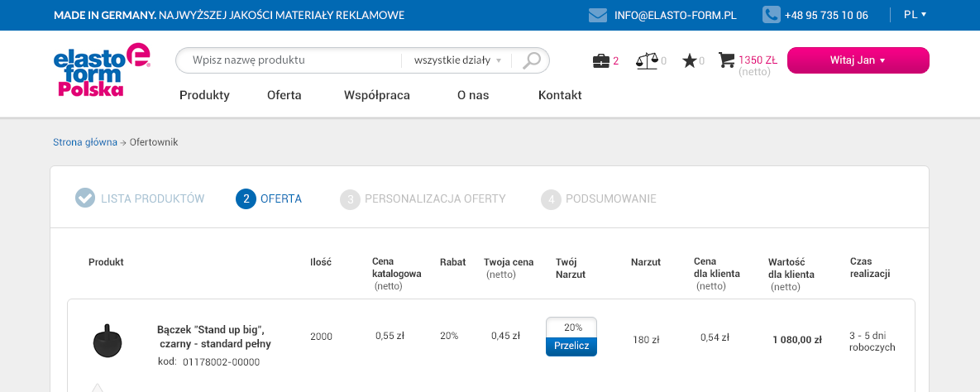
Task: Click your price 0,45 zł
Action: 505,336
